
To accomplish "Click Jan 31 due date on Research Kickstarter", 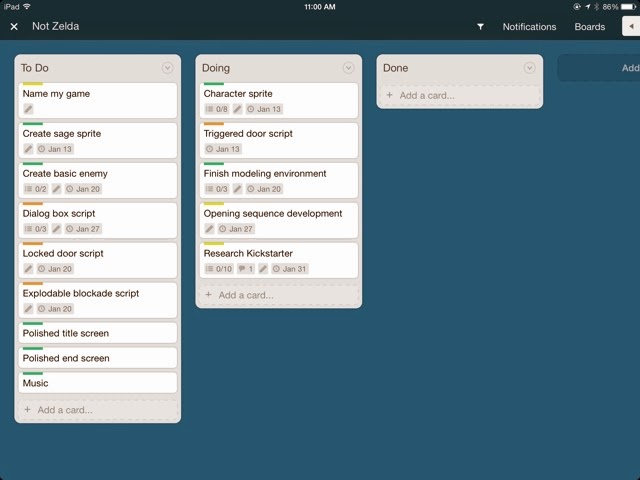I will coord(290,269).
